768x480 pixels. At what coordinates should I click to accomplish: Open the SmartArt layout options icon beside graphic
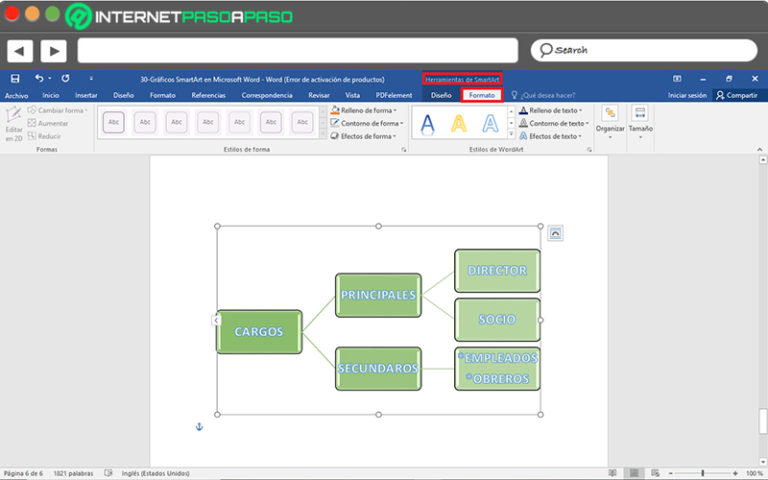click(x=555, y=233)
